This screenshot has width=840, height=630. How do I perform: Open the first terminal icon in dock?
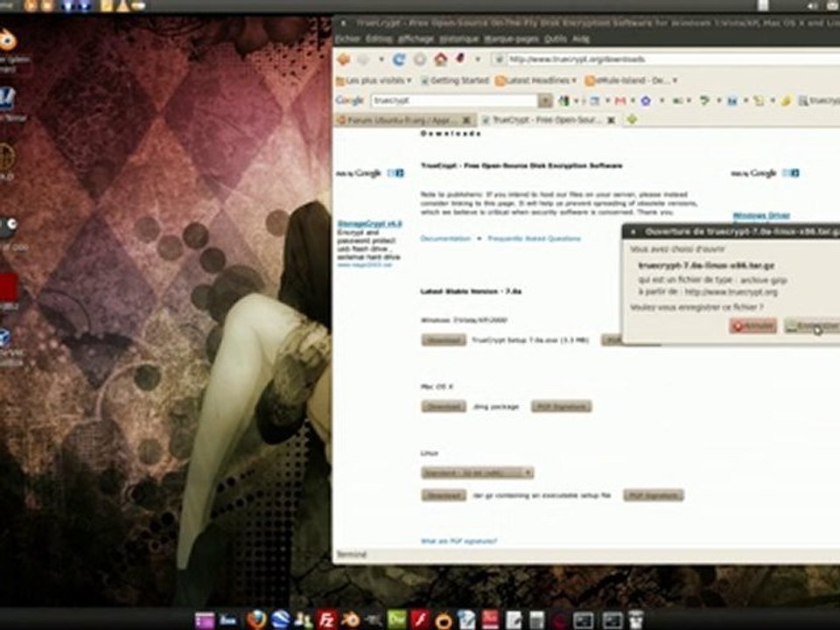click(583, 620)
